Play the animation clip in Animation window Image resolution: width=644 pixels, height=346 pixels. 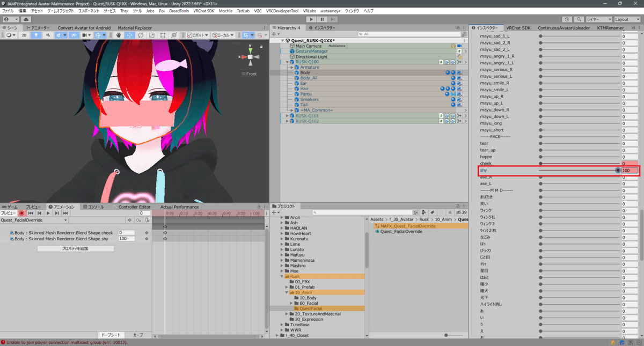click(x=48, y=213)
